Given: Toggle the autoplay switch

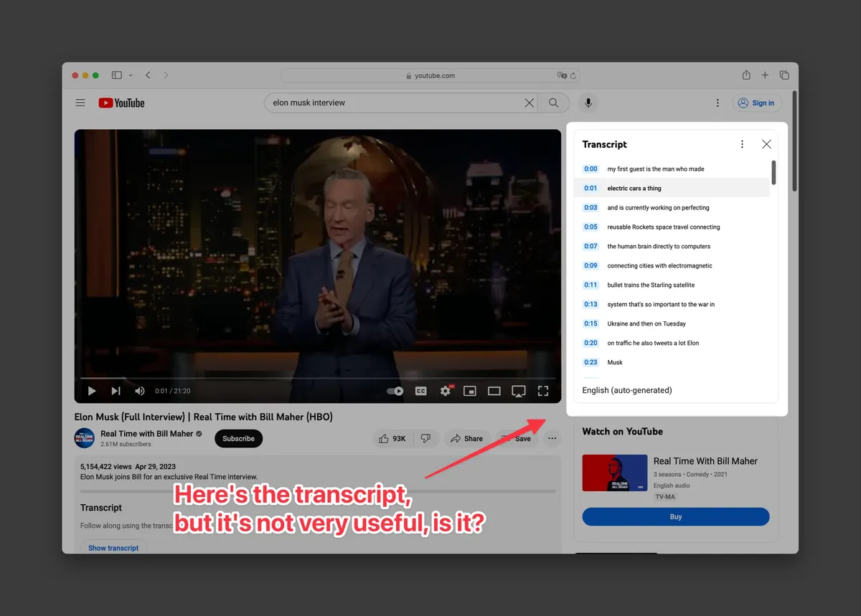Looking at the screenshot, I should click(x=395, y=391).
